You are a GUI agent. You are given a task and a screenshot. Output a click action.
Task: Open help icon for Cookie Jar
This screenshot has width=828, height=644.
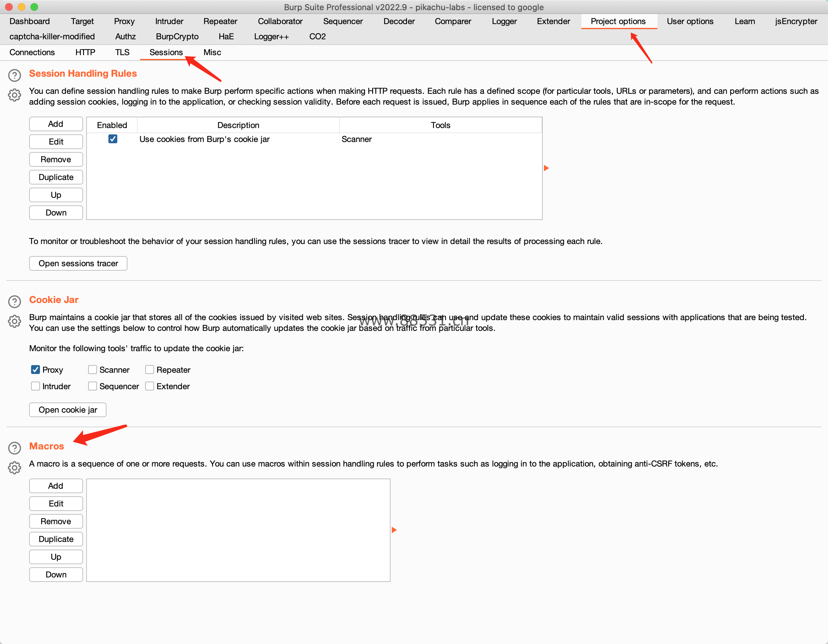coord(14,302)
